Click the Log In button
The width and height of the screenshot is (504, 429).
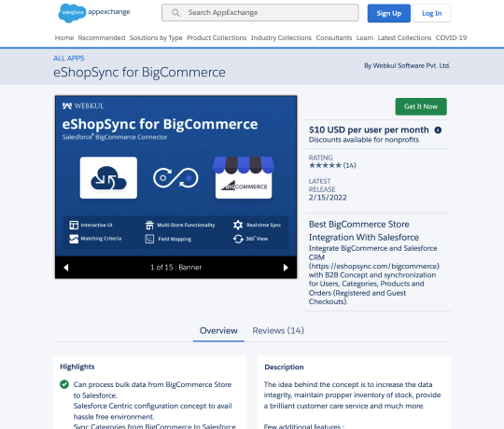click(x=432, y=13)
